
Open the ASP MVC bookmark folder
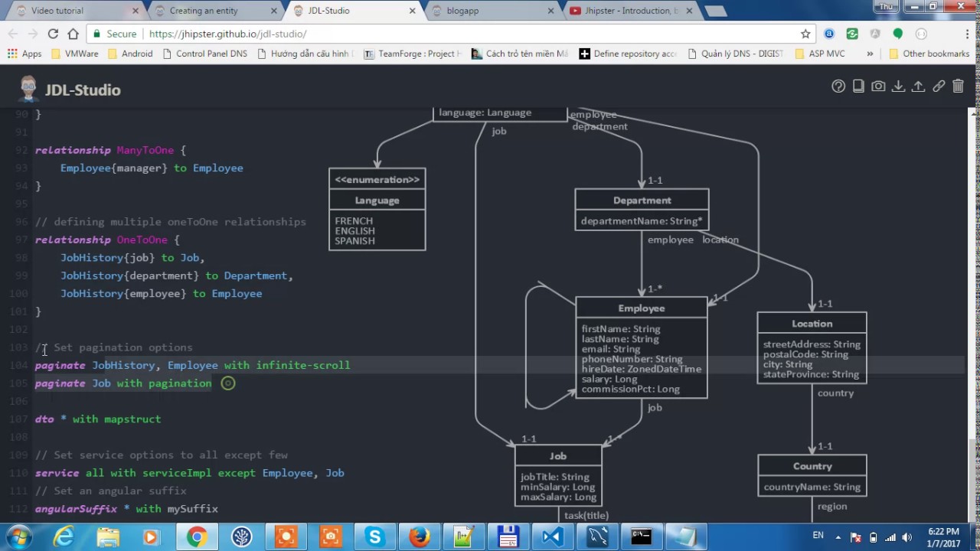tap(820, 54)
